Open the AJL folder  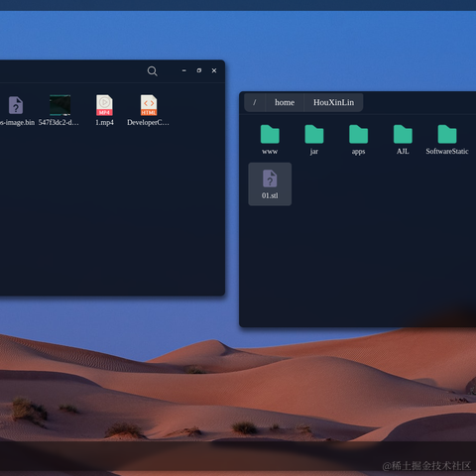pyautogui.click(x=403, y=134)
